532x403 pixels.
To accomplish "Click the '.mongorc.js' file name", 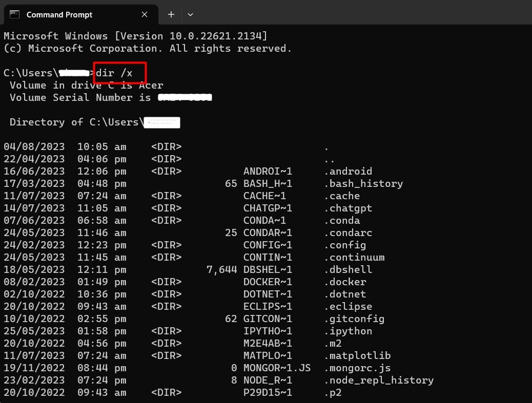I will click(x=357, y=368).
